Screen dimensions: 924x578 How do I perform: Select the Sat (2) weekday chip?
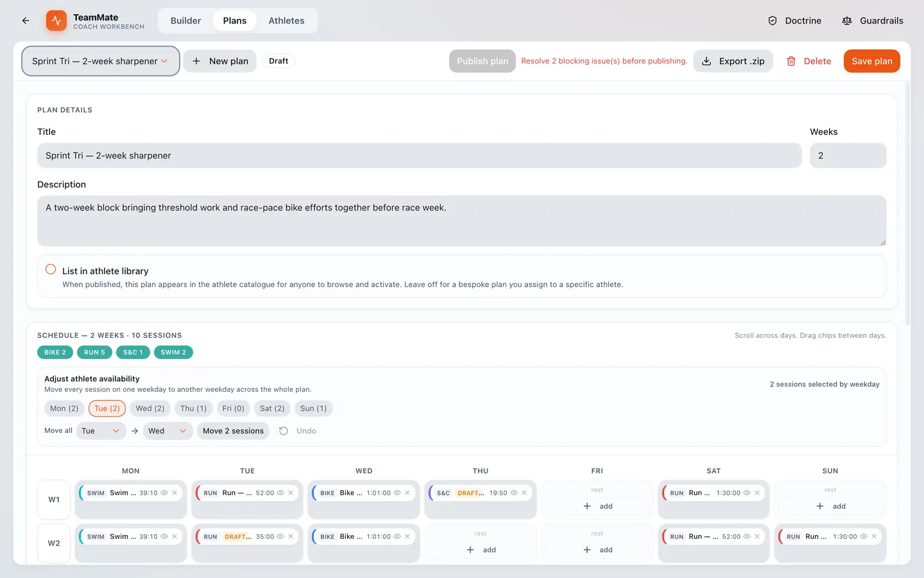tap(272, 408)
